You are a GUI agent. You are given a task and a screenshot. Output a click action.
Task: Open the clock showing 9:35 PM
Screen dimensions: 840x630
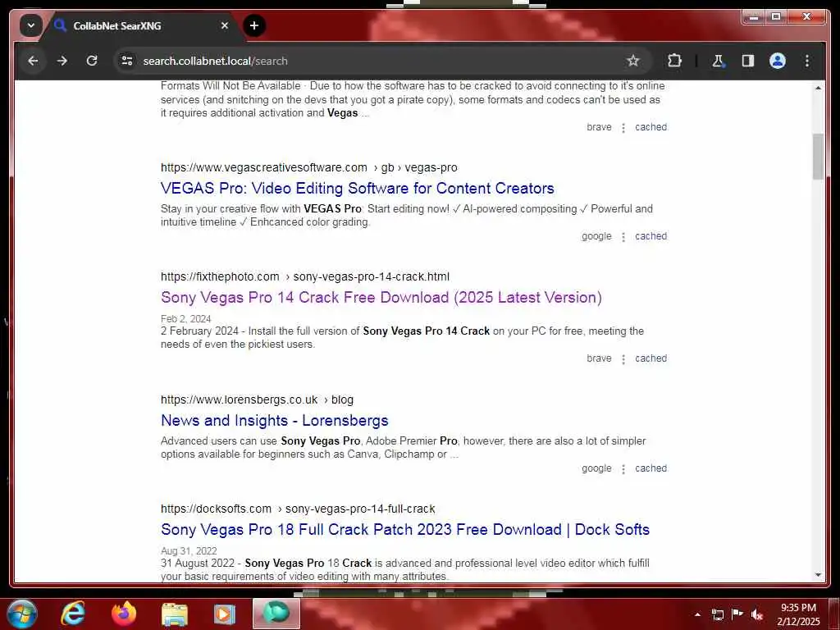click(798, 614)
